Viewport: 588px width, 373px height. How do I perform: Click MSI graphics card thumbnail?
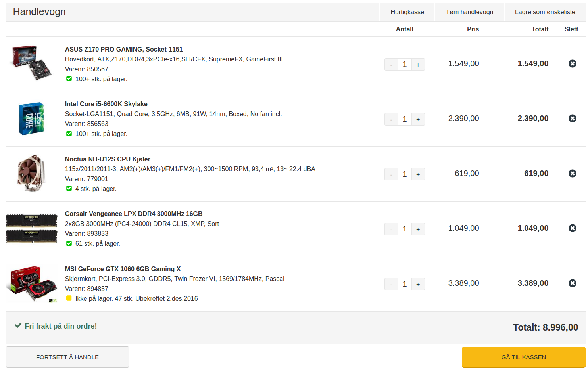[x=31, y=284]
